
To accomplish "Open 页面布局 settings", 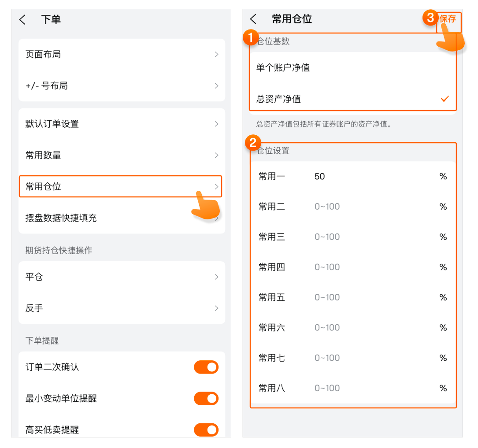I will coord(122,55).
